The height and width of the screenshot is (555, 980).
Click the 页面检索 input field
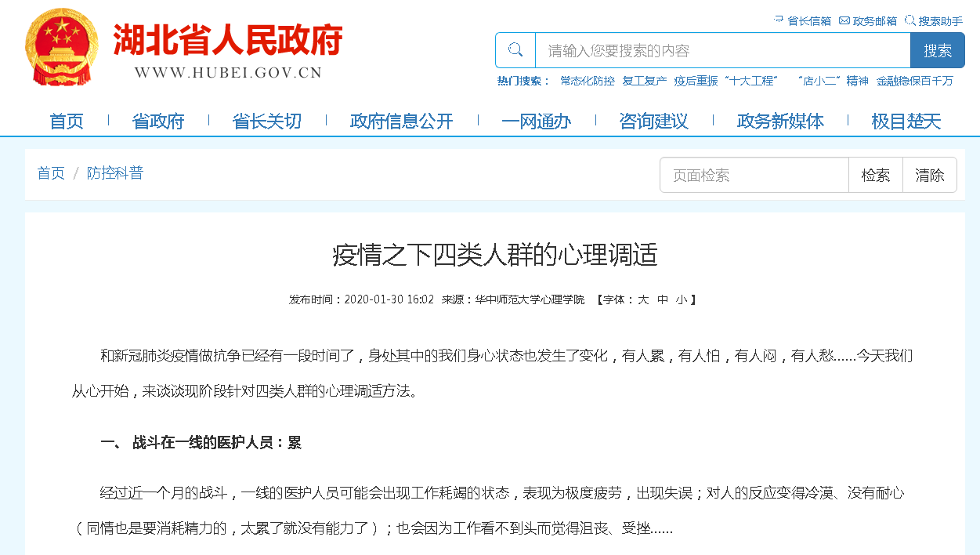click(x=754, y=175)
